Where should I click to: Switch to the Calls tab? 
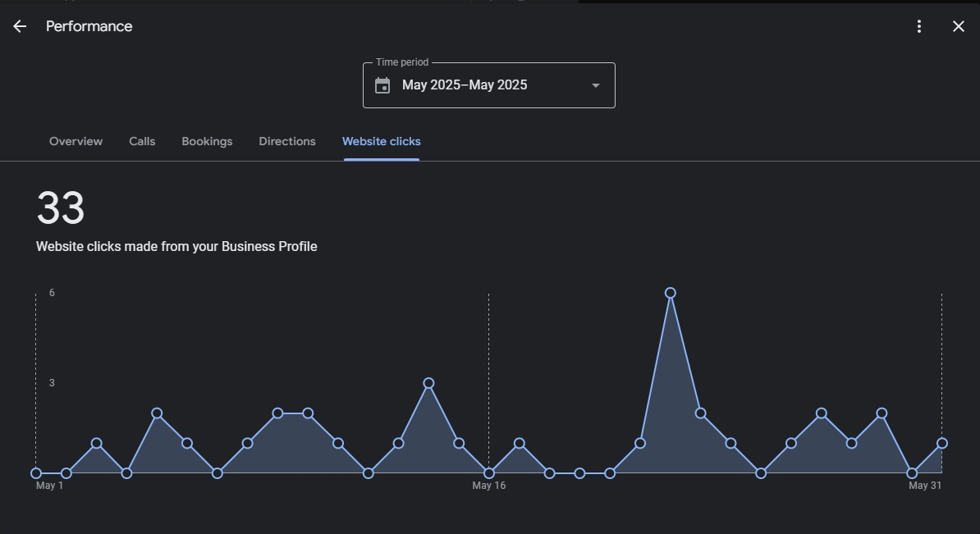coord(142,141)
